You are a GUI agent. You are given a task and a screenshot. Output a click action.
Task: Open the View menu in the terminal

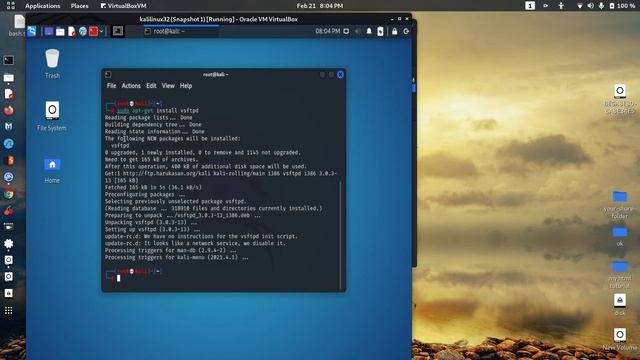pos(168,86)
